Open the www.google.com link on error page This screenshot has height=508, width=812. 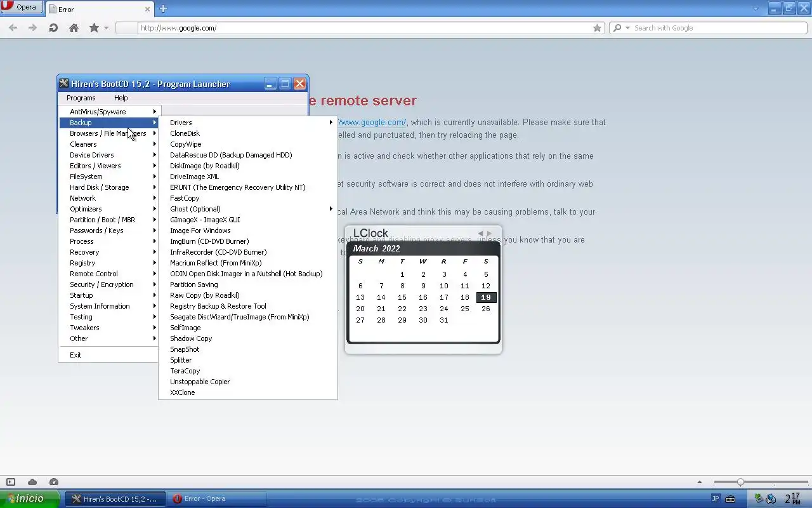tap(372, 123)
